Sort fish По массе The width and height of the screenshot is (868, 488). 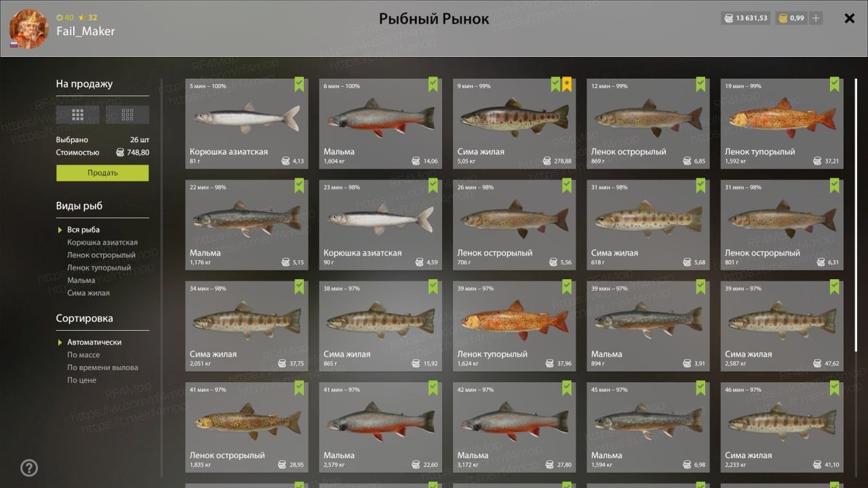pos(83,355)
